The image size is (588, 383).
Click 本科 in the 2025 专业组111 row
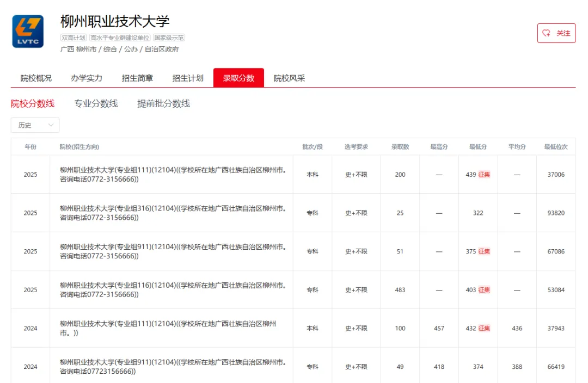313,174
